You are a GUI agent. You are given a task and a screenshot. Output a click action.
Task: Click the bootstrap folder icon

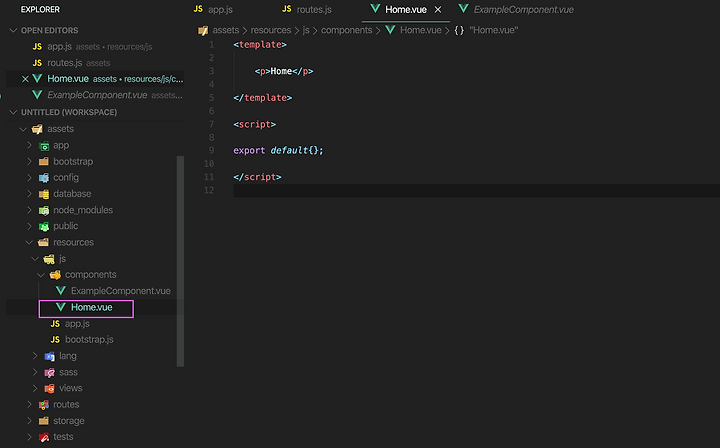coord(44,162)
